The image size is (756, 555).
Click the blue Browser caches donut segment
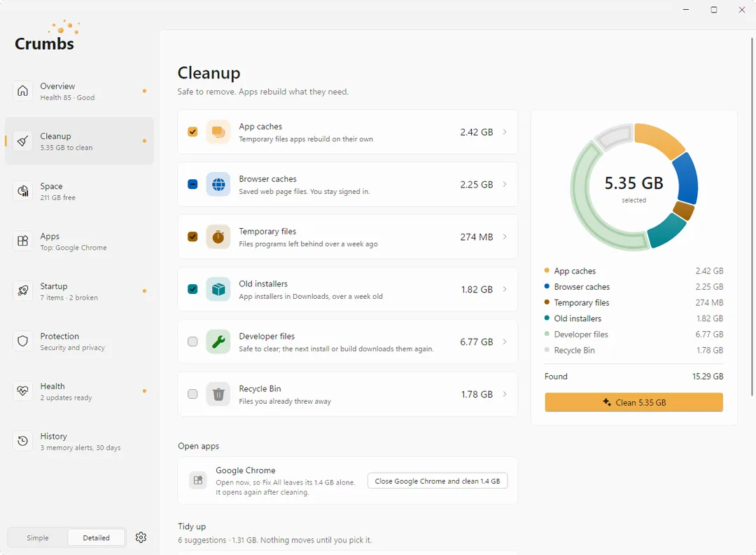pos(687,178)
